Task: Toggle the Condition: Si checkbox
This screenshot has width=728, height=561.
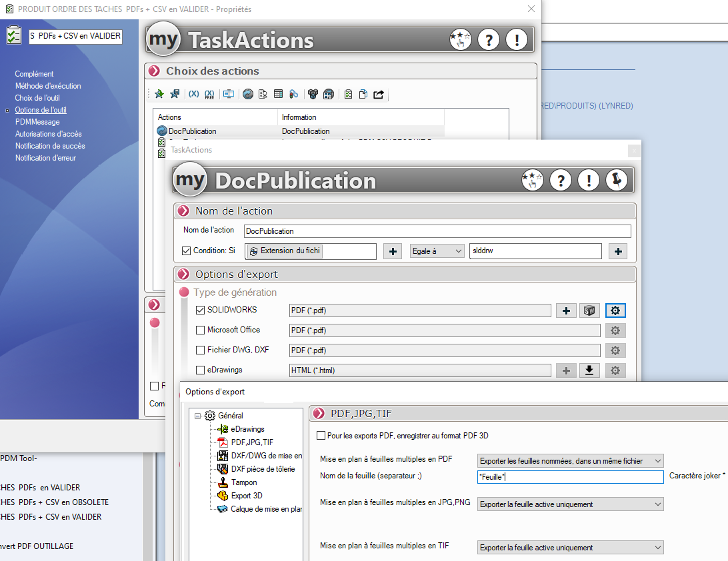Action: pyautogui.click(x=187, y=251)
